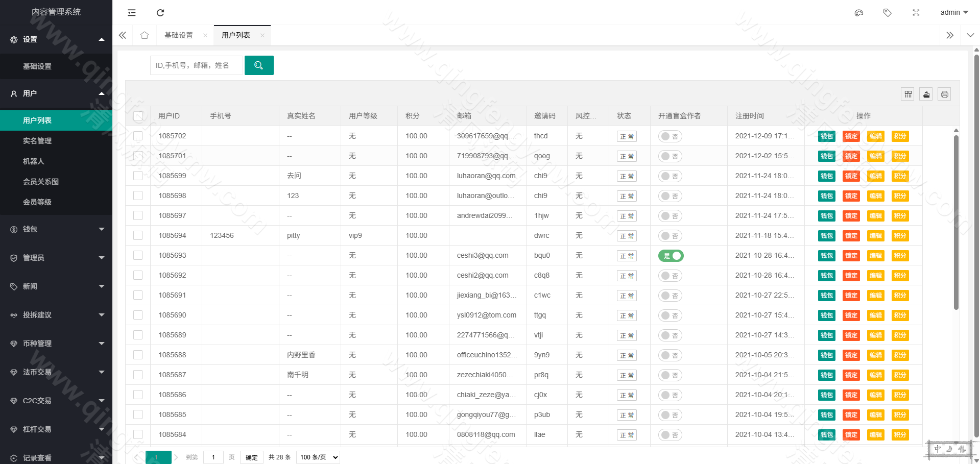Check the select-all header checkbox
Screen dimensions: 980x464
(138, 116)
